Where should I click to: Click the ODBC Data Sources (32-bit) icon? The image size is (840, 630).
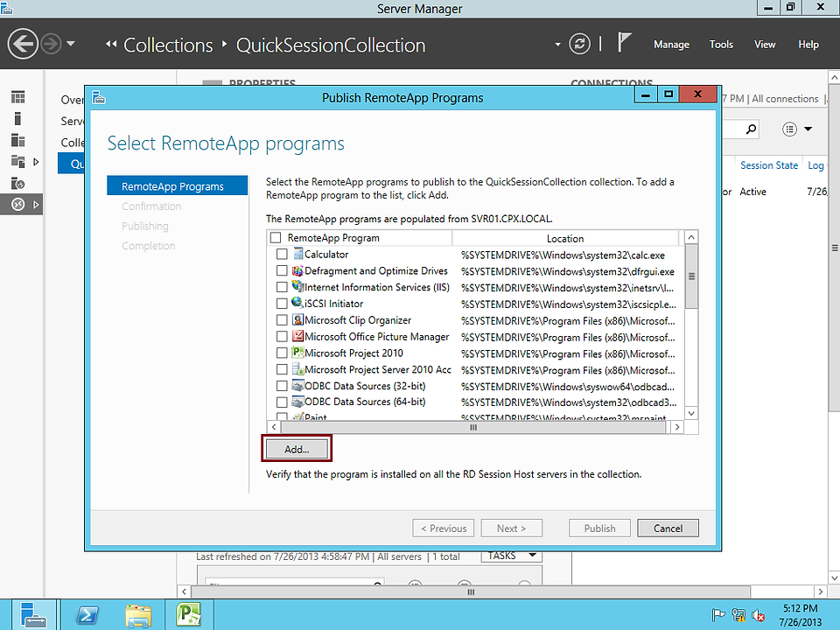point(297,385)
